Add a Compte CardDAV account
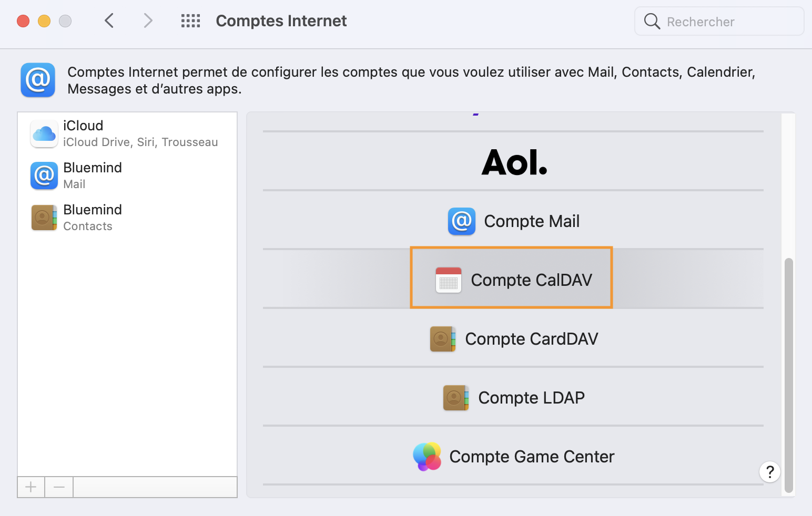This screenshot has height=516, width=812. click(531, 339)
